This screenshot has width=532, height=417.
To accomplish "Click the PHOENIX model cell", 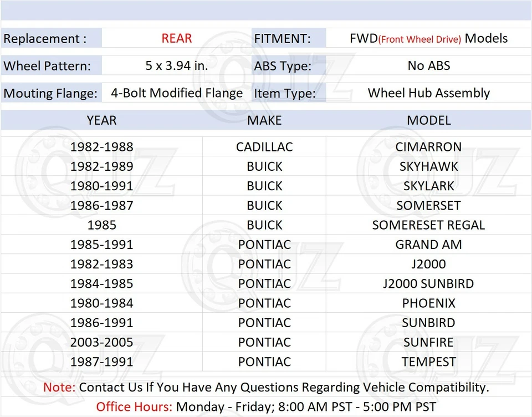I will [x=428, y=303].
